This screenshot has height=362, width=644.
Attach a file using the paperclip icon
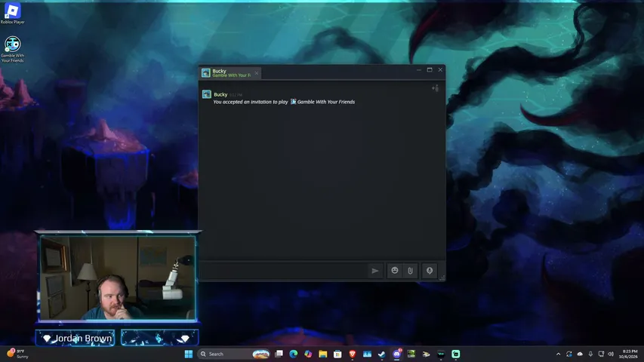click(x=410, y=271)
